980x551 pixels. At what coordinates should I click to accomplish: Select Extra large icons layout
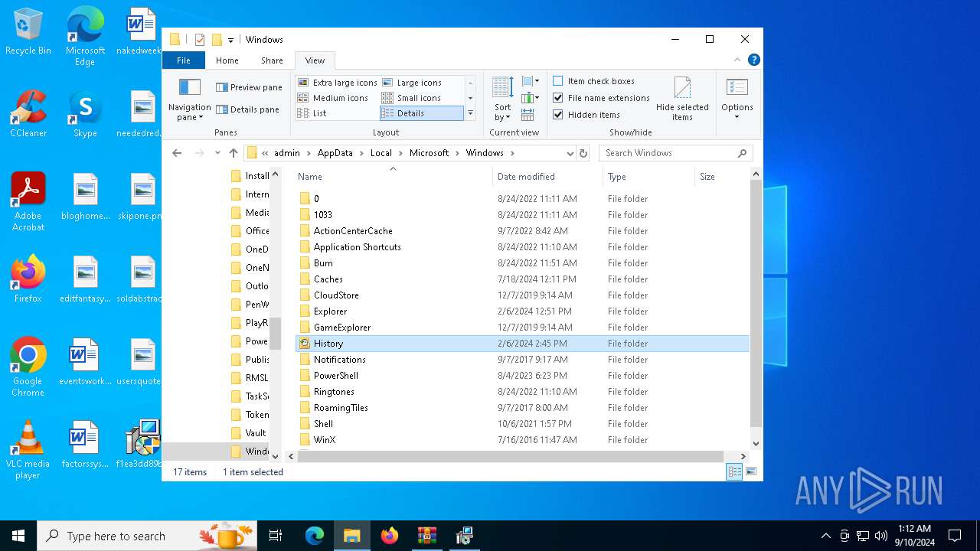click(x=338, y=83)
